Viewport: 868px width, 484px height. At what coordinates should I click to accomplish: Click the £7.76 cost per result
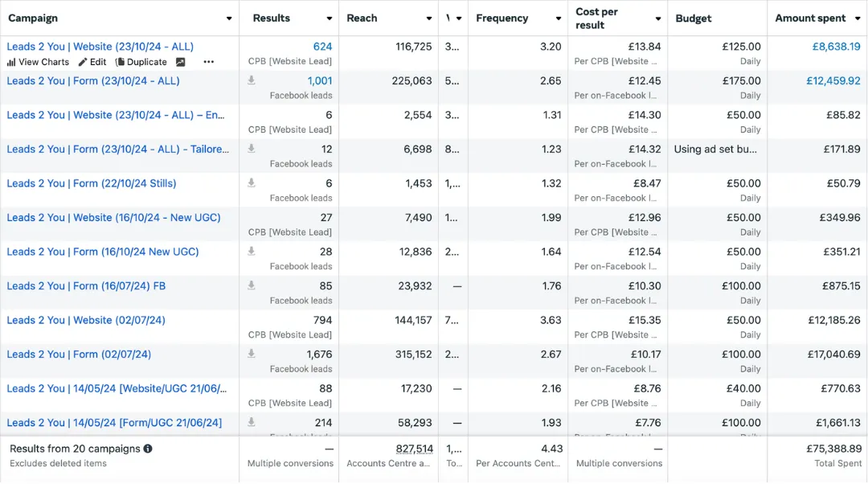[648, 423]
